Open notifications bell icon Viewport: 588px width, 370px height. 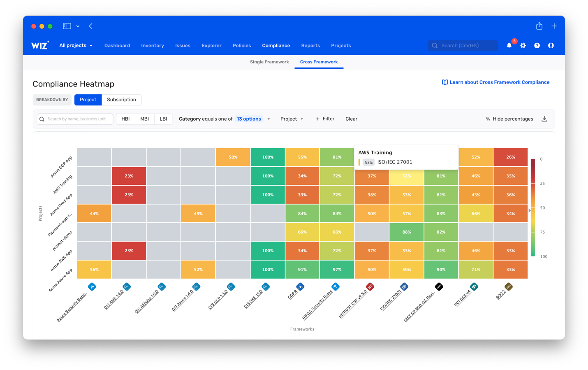tap(509, 45)
